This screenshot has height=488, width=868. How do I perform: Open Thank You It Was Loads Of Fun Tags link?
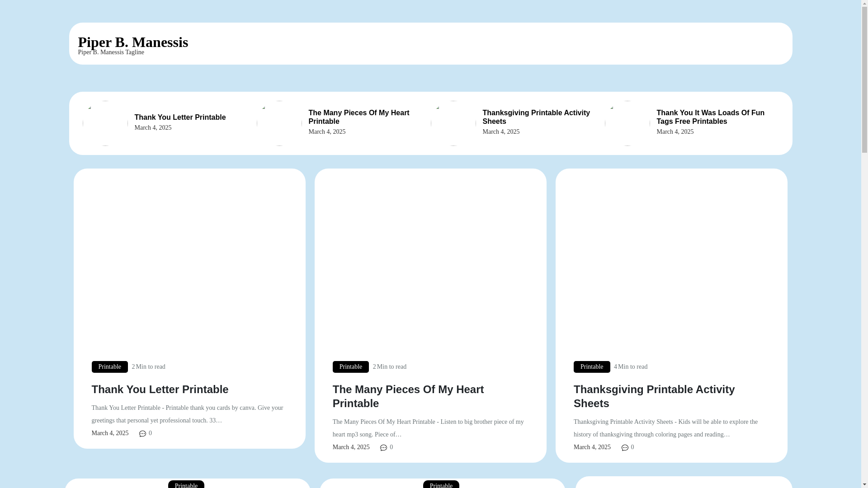(710, 117)
